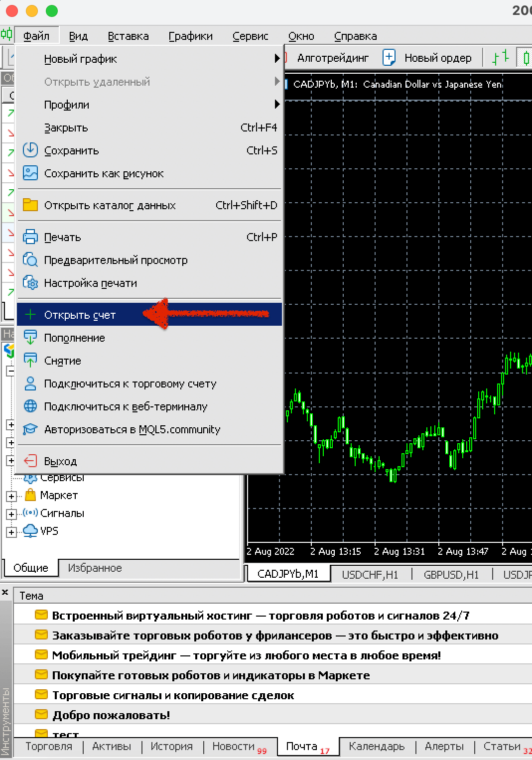This screenshot has width=532, height=760.
Task: Click the Save icon in File menu
Action: tap(30, 150)
